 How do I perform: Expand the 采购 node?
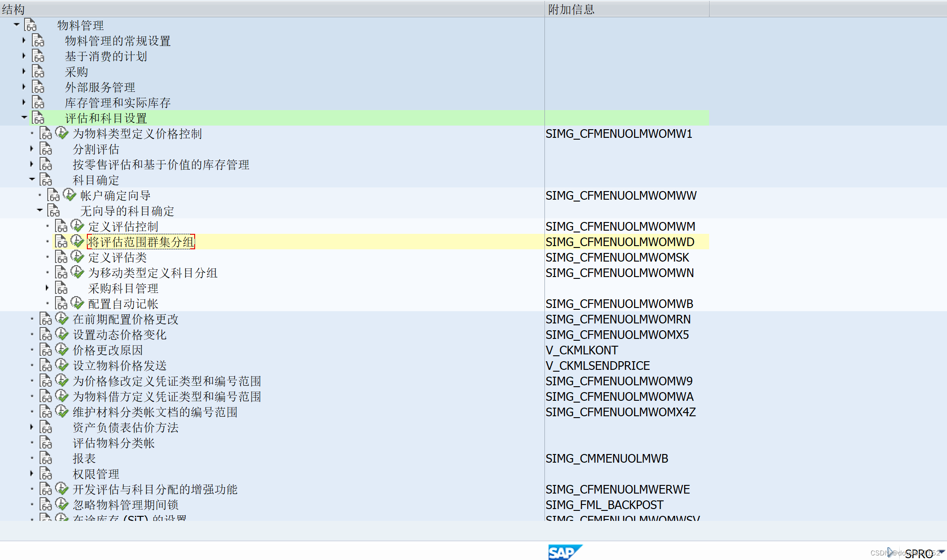[x=24, y=71]
